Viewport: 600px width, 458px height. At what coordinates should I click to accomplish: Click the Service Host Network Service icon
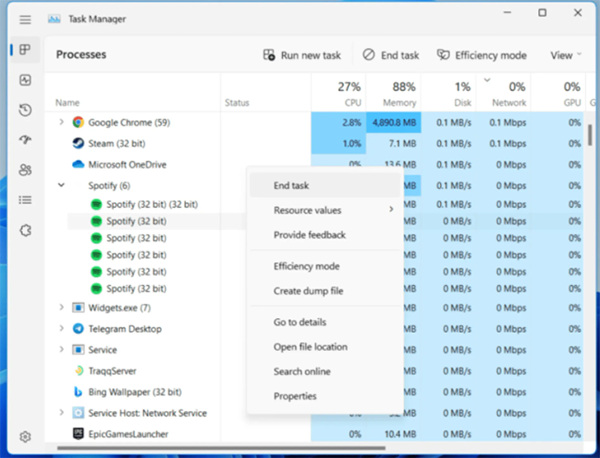tap(78, 413)
